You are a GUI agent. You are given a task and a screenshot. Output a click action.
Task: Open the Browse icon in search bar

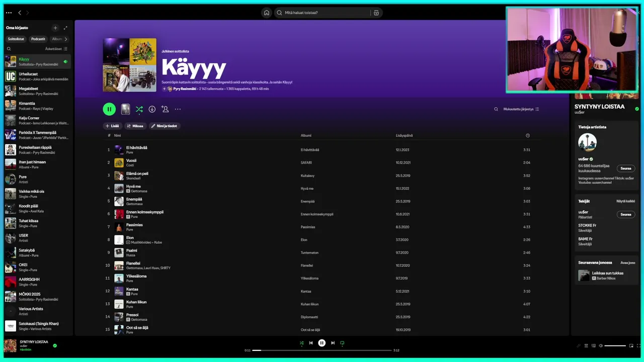click(376, 13)
